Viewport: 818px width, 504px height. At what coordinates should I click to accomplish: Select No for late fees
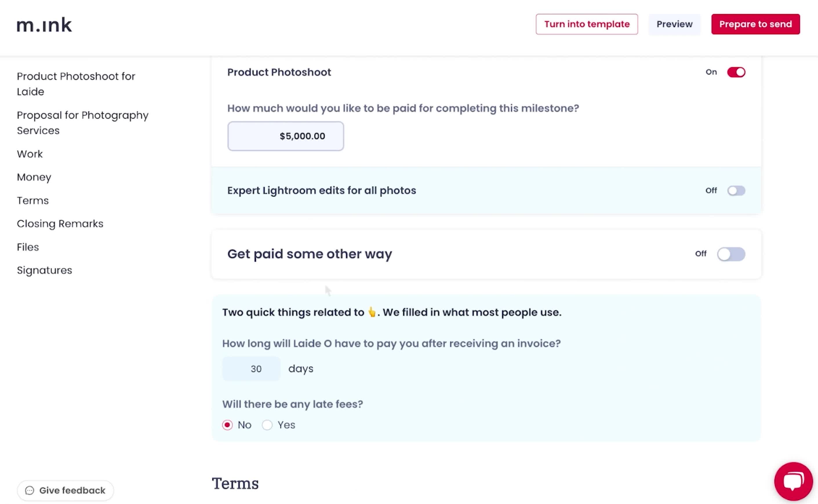click(x=228, y=425)
